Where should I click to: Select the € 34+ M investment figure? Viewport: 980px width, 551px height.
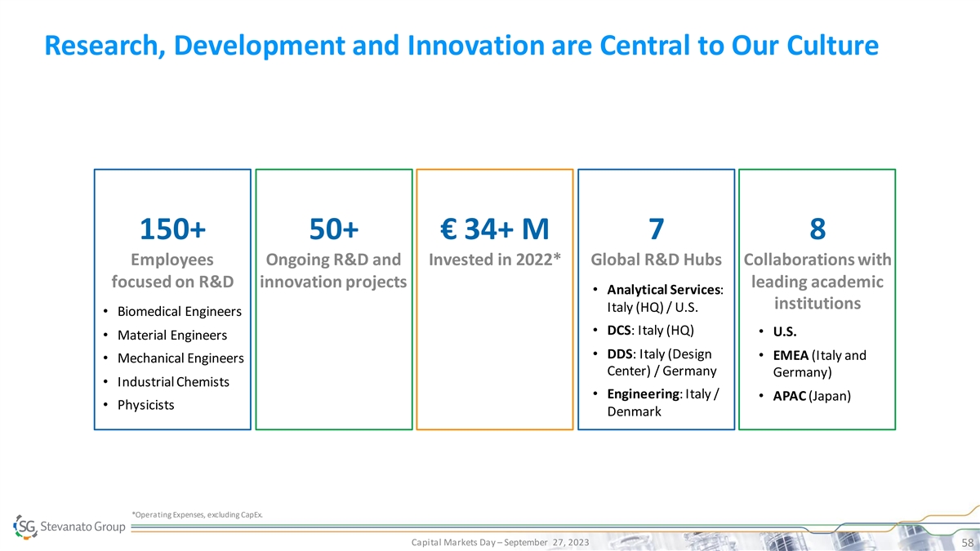click(x=494, y=230)
